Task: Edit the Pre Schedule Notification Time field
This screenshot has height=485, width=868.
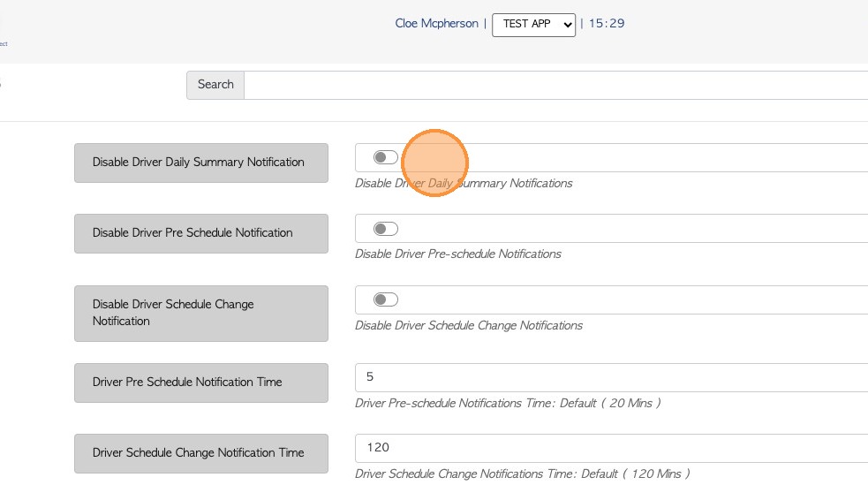Action: [x=609, y=377]
